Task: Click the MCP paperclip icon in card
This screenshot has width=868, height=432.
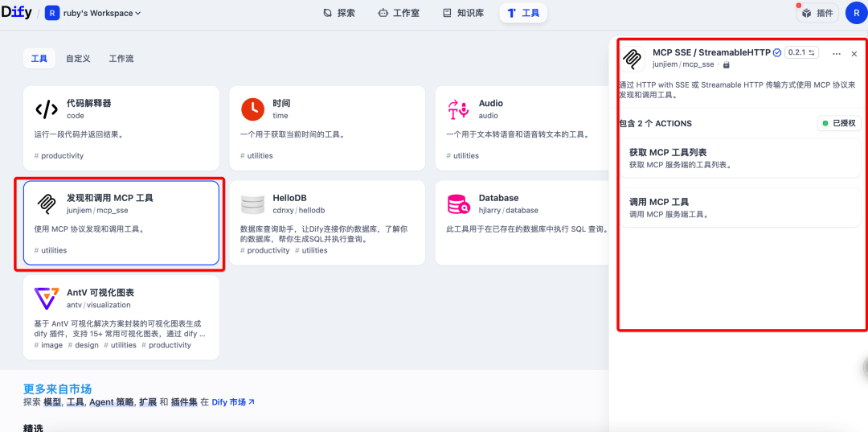Action: (47, 204)
